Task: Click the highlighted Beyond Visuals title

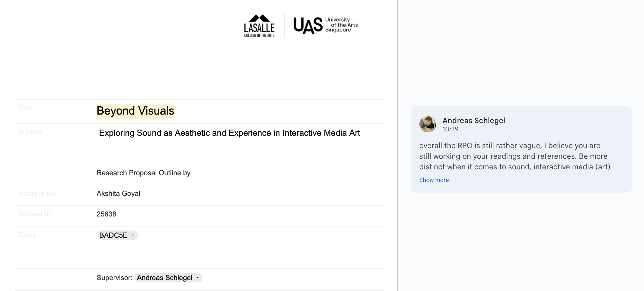Action: coord(135,111)
